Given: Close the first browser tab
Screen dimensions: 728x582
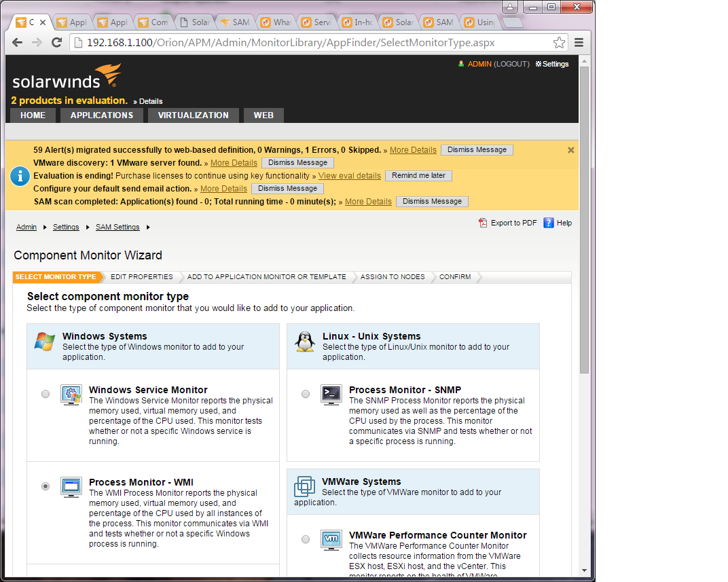Looking at the screenshot, I should pyautogui.click(x=43, y=22).
